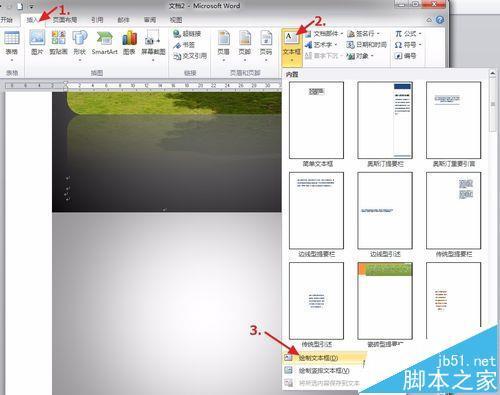Click the new document icon in quick access toolbar
500x395 pixels.
click(x=20, y=6)
